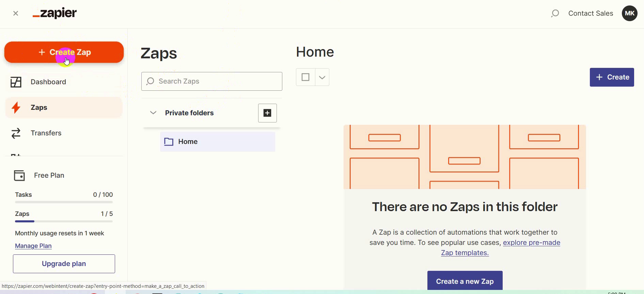
Task: Click the Zaps usage progress bar
Action: click(x=64, y=221)
